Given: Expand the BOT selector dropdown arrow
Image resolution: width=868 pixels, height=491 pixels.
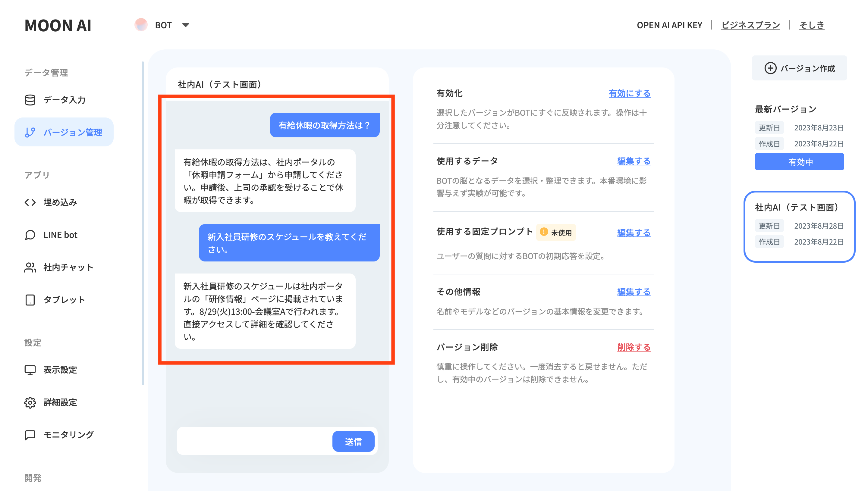Looking at the screenshot, I should coord(186,25).
